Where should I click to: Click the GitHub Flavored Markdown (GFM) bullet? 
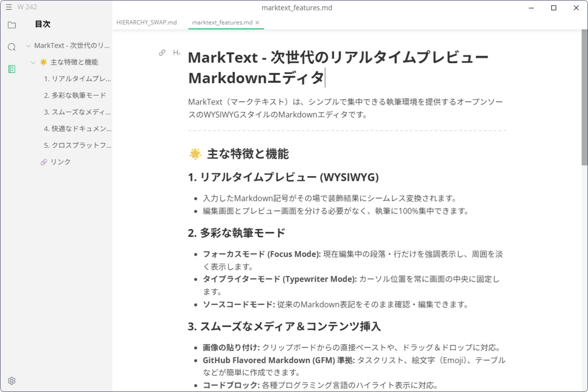click(354, 367)
